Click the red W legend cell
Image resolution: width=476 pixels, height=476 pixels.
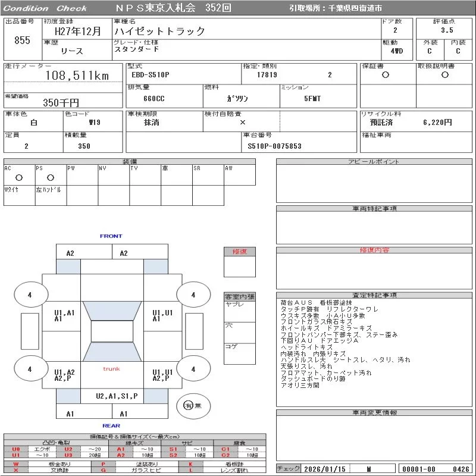pos(16,464)
